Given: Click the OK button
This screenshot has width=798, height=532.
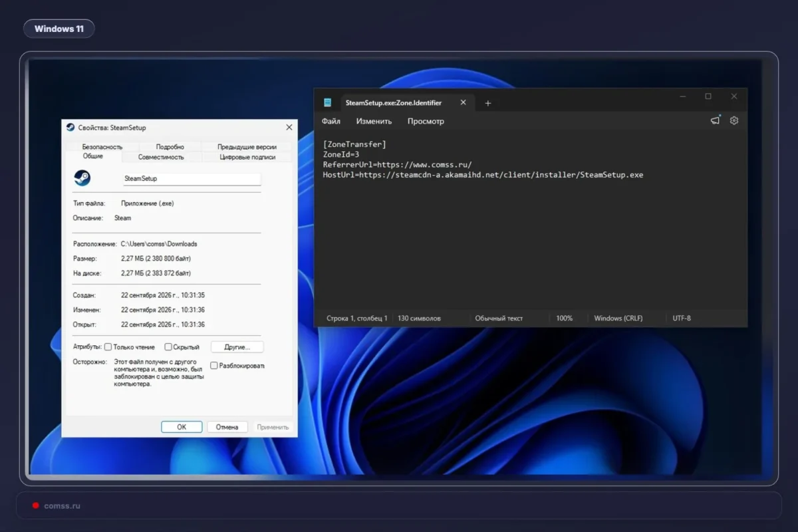Looking at the screenshot, I should coord(182,427).
